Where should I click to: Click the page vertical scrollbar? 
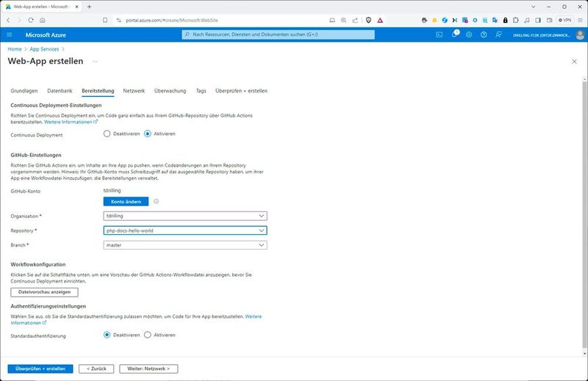(584, 216)
